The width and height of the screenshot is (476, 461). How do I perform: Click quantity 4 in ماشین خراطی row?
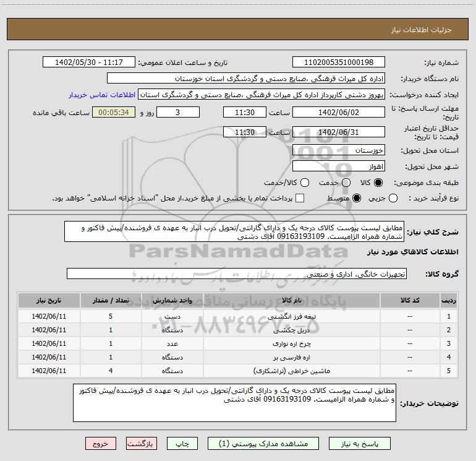pos(111,371)
